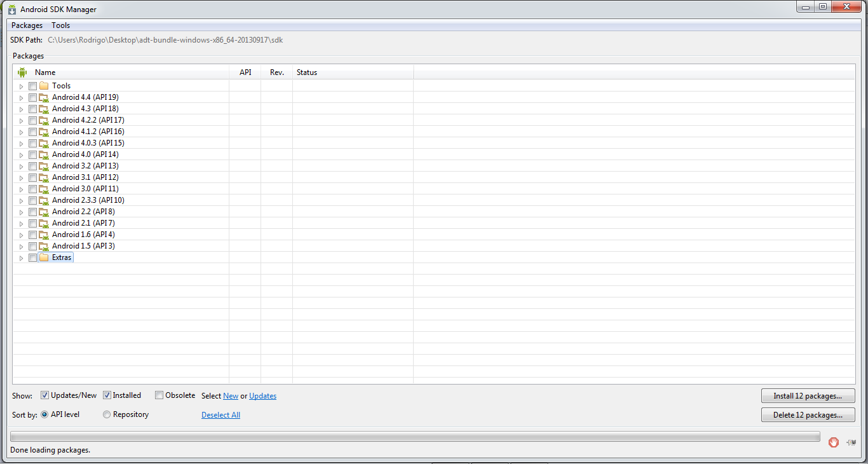Open the Tools menu in menu bar
Screen dimensions: 868x464
tap(61, 25)
